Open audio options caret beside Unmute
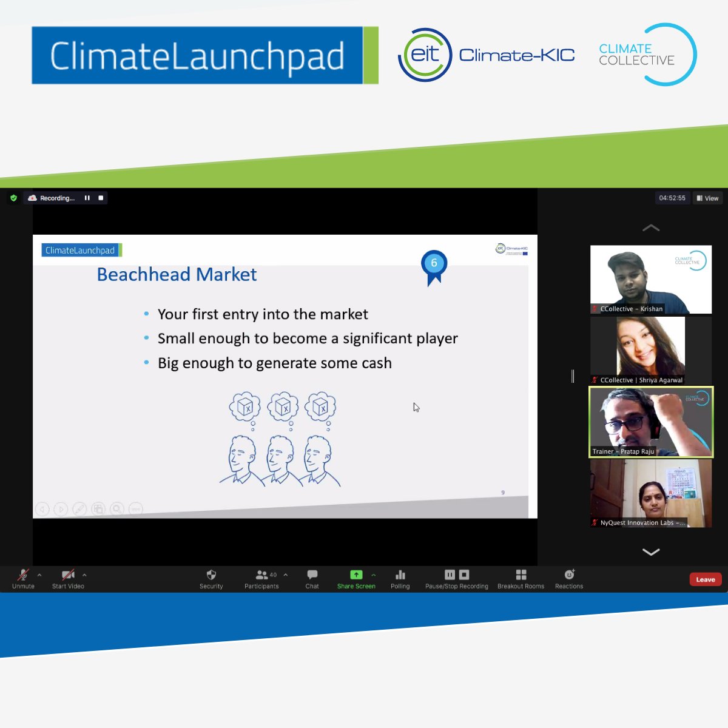Image resolution: width=728 pixels, height=728 pixels. [x=39, y=575]
